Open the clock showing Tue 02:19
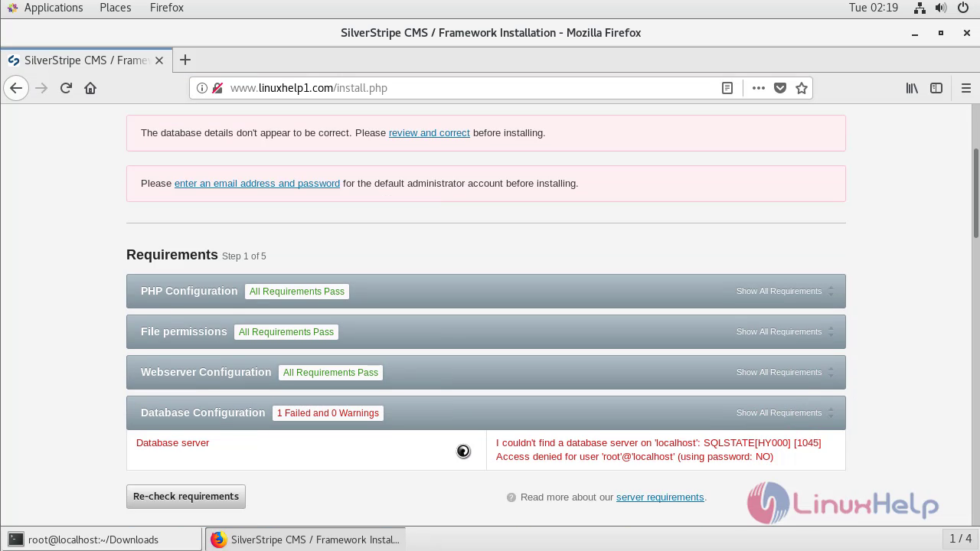Image resolution: width=980 pixels, height=551 pixels. click(x=873, y=8)
